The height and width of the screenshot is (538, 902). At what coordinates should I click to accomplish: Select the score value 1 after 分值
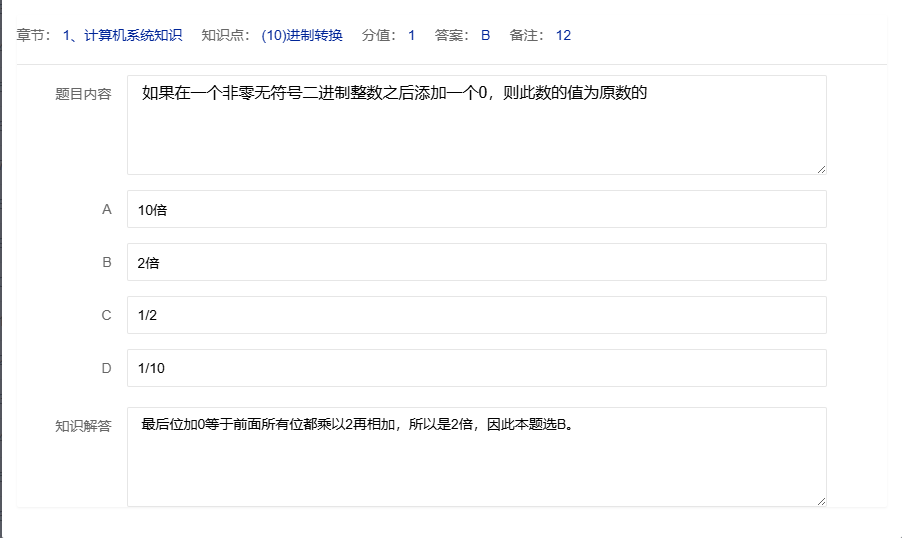[411, 36]
